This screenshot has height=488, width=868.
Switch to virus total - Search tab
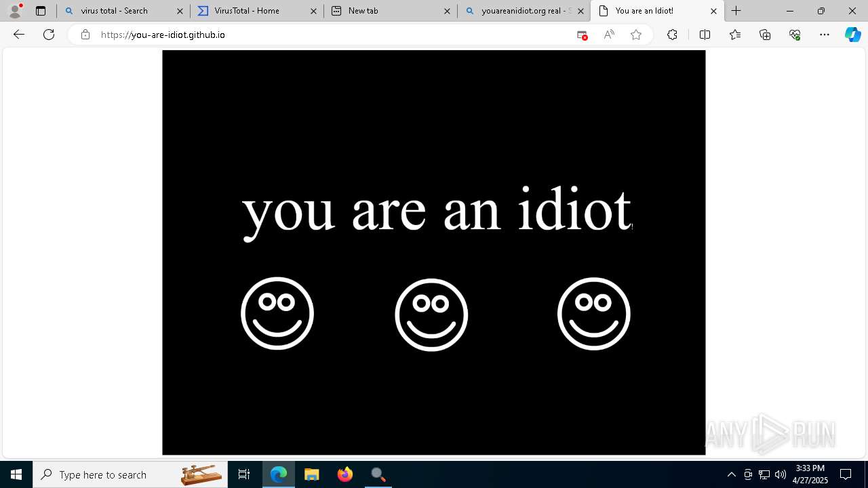(x=123, y=11)
